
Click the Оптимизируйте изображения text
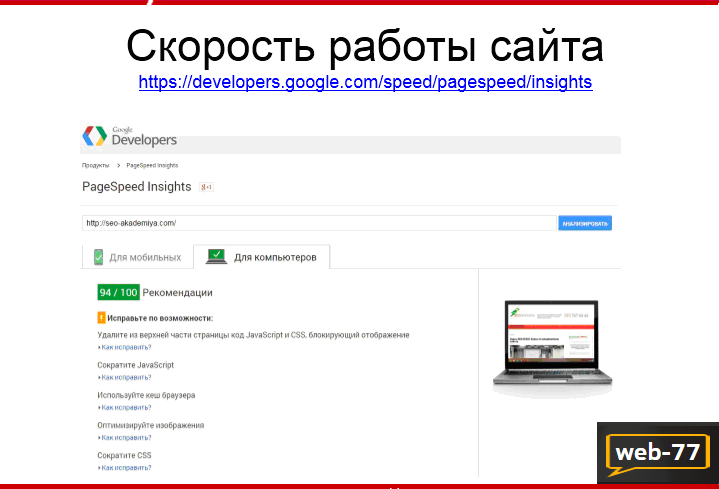[151, 425]
